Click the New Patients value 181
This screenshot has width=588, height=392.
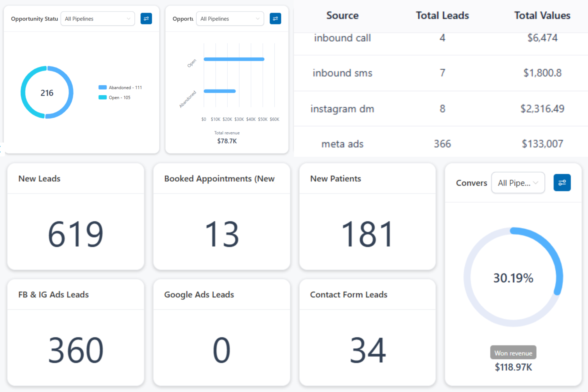point(367,234)
